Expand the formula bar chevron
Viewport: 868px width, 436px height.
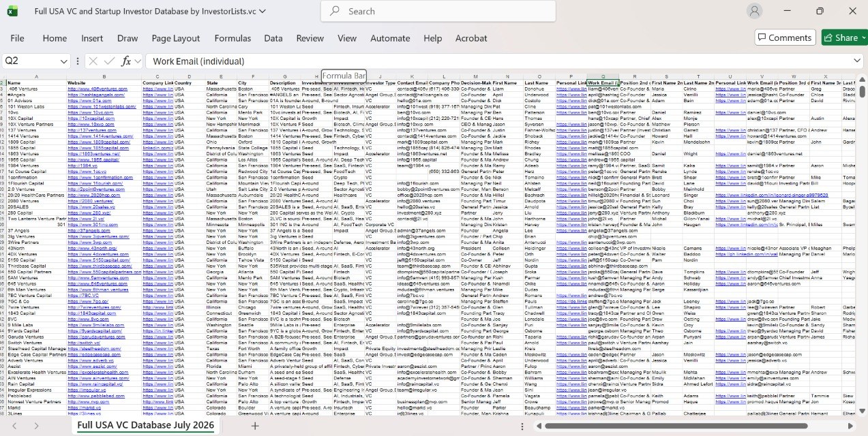[x=856, y=61]
